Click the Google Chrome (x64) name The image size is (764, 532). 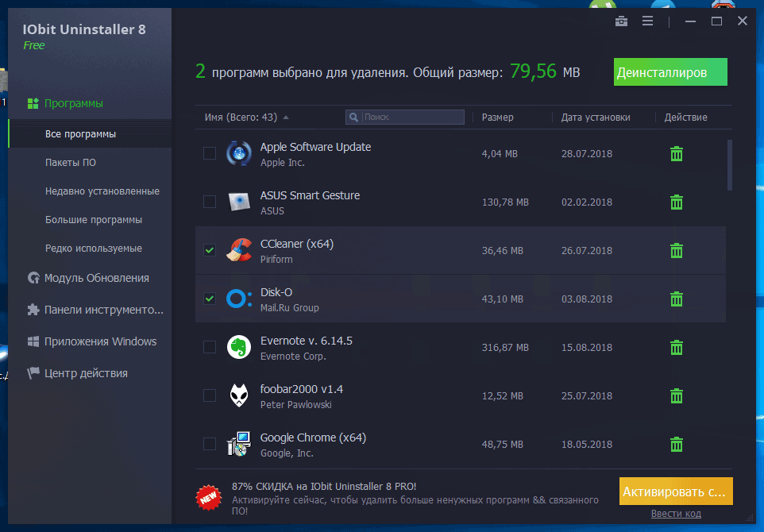click(313, 438)
